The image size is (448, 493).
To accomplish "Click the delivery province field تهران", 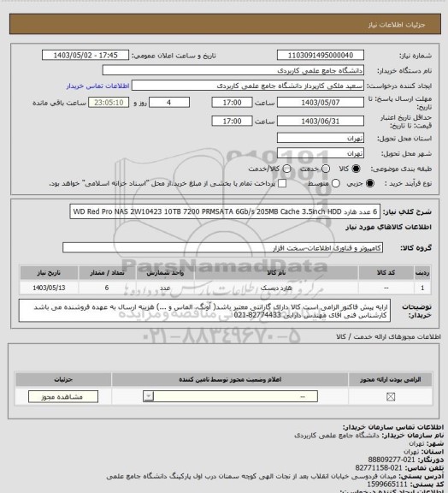I will (321, 138).
